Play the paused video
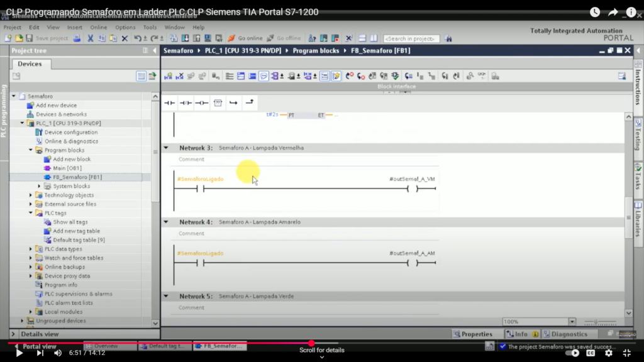This screenshot has height=362, width=644. click(x=19, y=353)
